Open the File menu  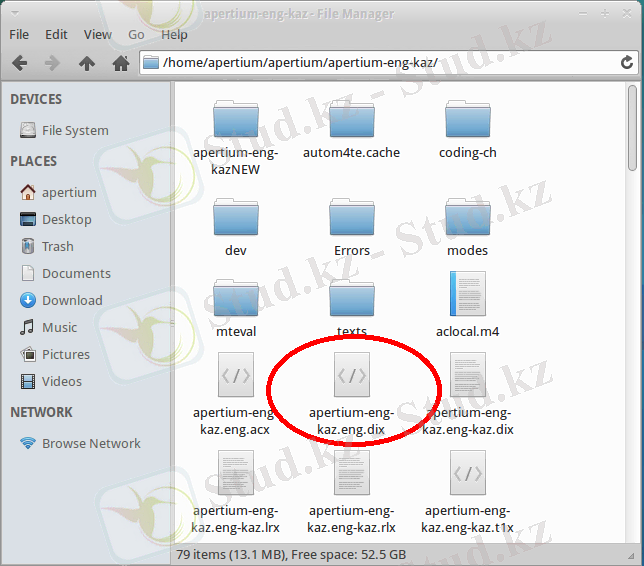[x=19, y=35]
